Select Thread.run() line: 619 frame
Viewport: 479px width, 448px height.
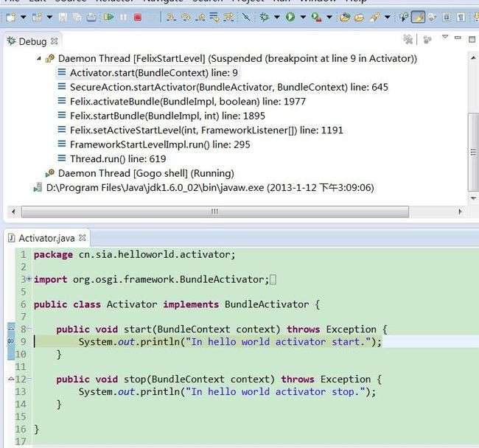[112, 159]
